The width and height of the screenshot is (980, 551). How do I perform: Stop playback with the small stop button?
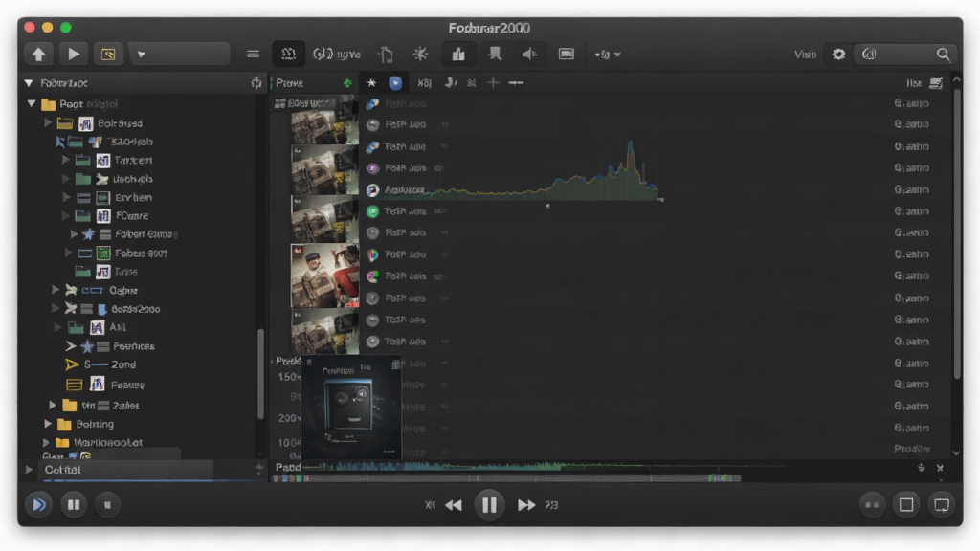click(107, 505)
